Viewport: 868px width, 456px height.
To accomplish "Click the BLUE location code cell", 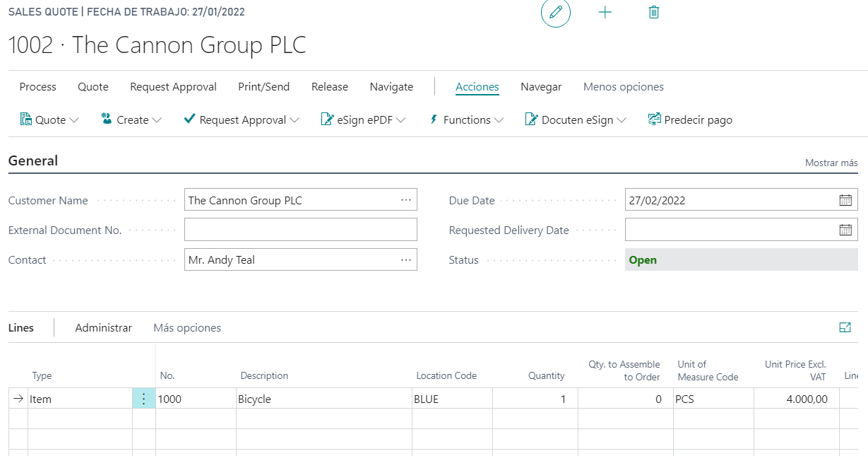I will click(x=452, y=399).
